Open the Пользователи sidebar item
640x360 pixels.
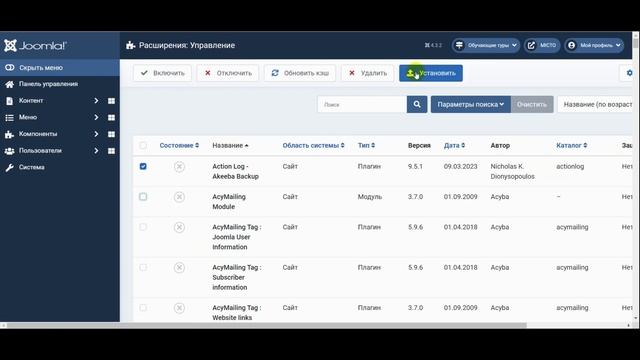click(40, 151)
